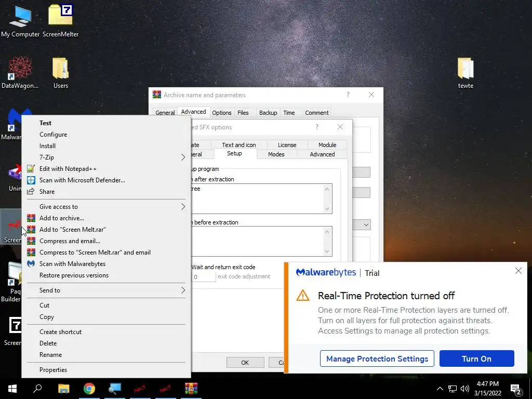The image size is (532, 399).
Task: Choose Test from the context menu
Action: click(x=107, y=123)
